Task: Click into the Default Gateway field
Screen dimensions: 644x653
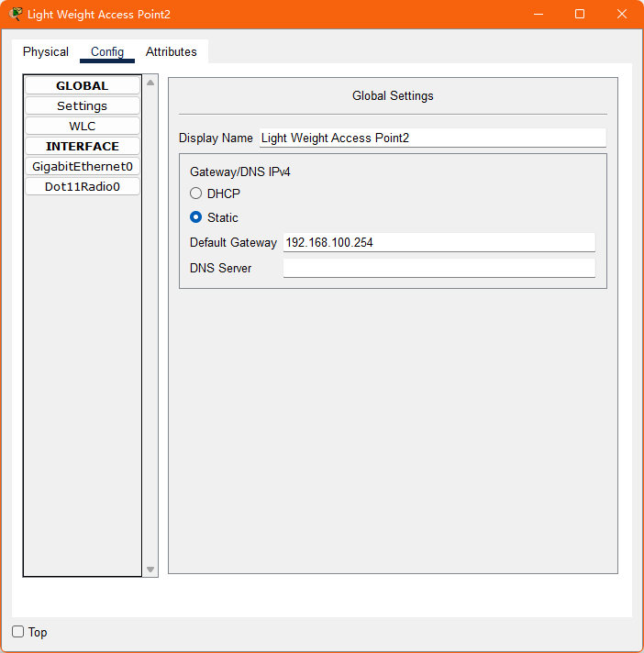Action: (x=439, y=242)
